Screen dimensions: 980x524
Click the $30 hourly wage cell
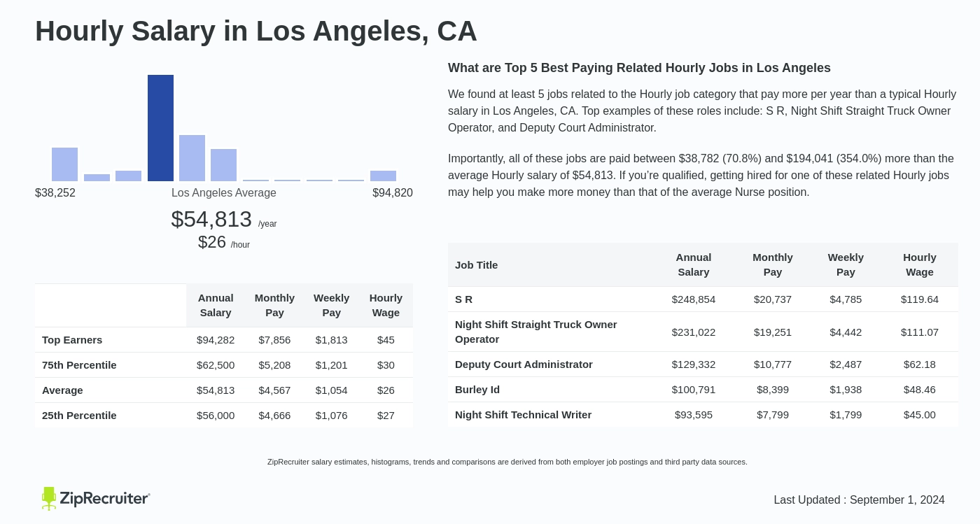click(386, 365)
